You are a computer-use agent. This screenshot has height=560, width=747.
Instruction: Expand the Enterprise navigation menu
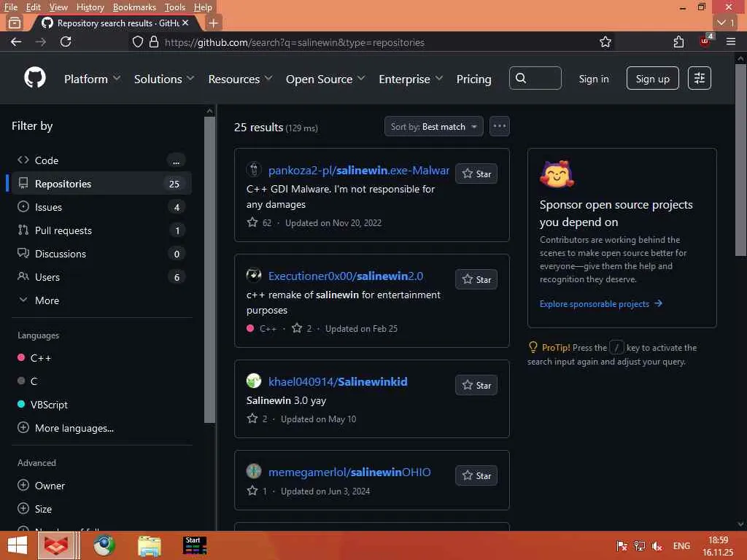(411, 79)
